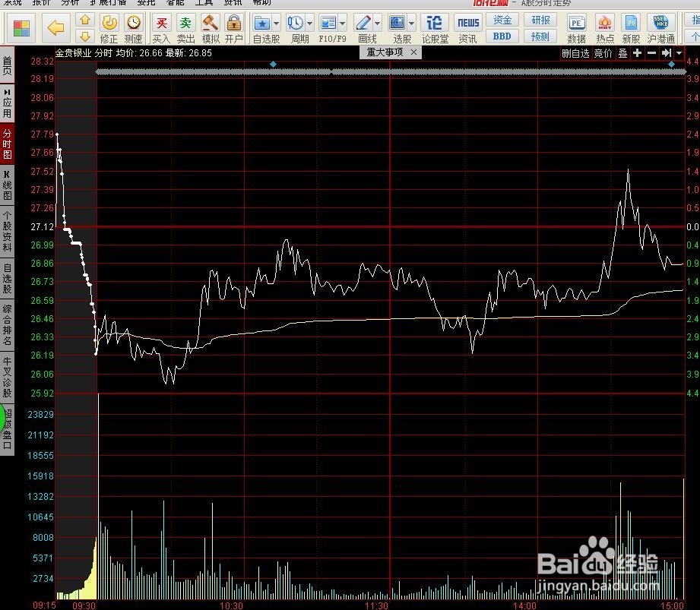
Task: Click the 开户 open account icon
Action: pyautogui.click(x=234, y=29)
